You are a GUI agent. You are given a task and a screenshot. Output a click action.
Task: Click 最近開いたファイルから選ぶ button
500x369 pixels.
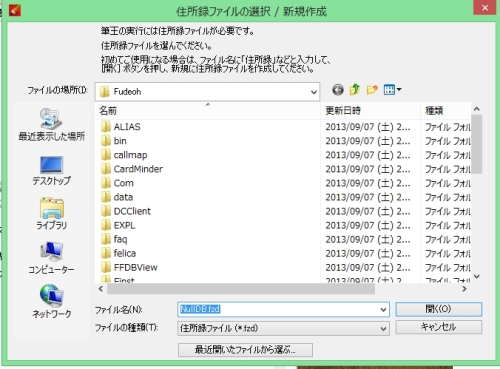point(245,350)
